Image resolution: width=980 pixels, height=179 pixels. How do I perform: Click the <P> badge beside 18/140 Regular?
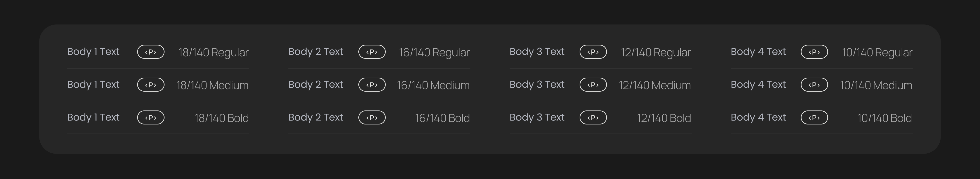point(151,52)
